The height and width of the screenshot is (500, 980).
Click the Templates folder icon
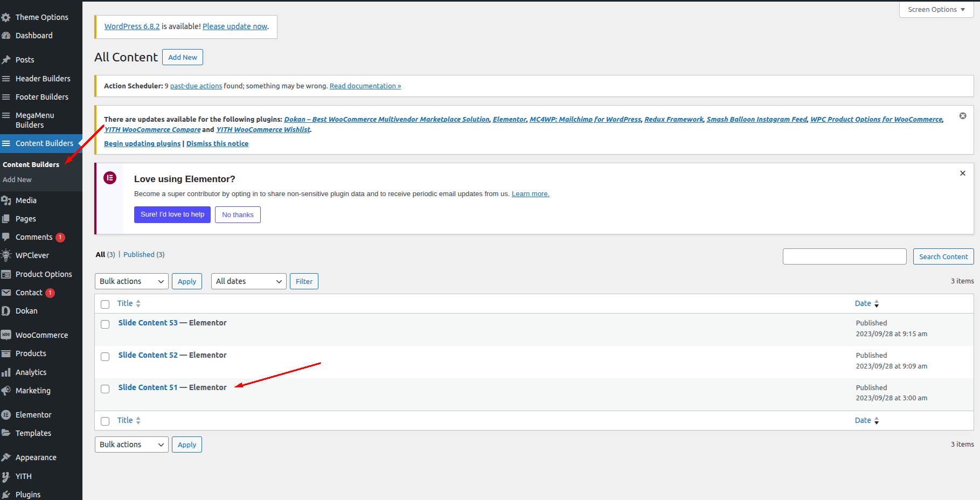[x=6, y=433]
